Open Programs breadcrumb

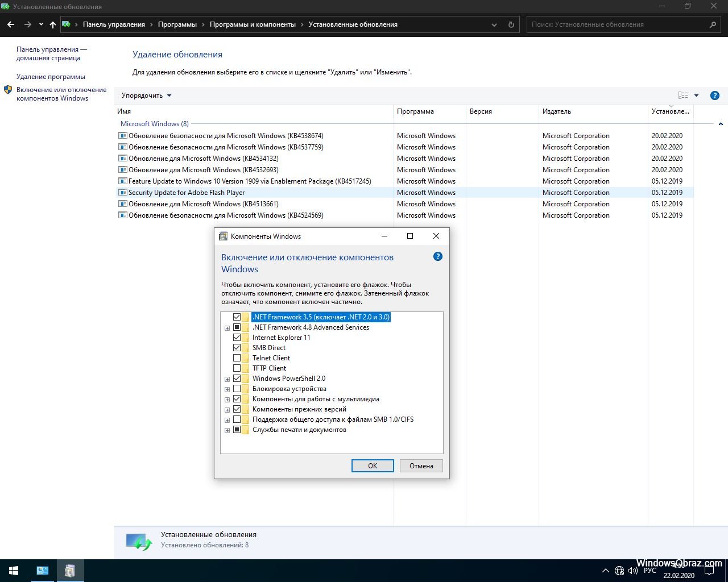tap(177, 24)
